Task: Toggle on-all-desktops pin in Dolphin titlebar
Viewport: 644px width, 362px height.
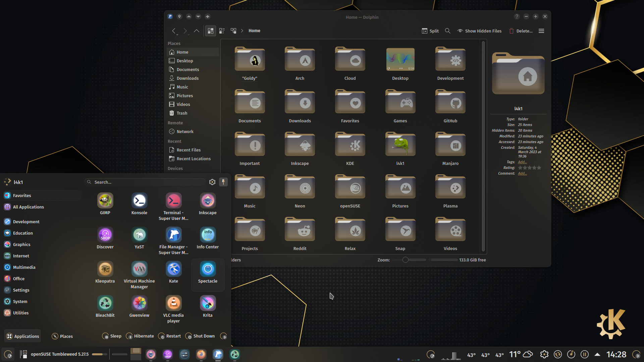Action: point(179,16)
